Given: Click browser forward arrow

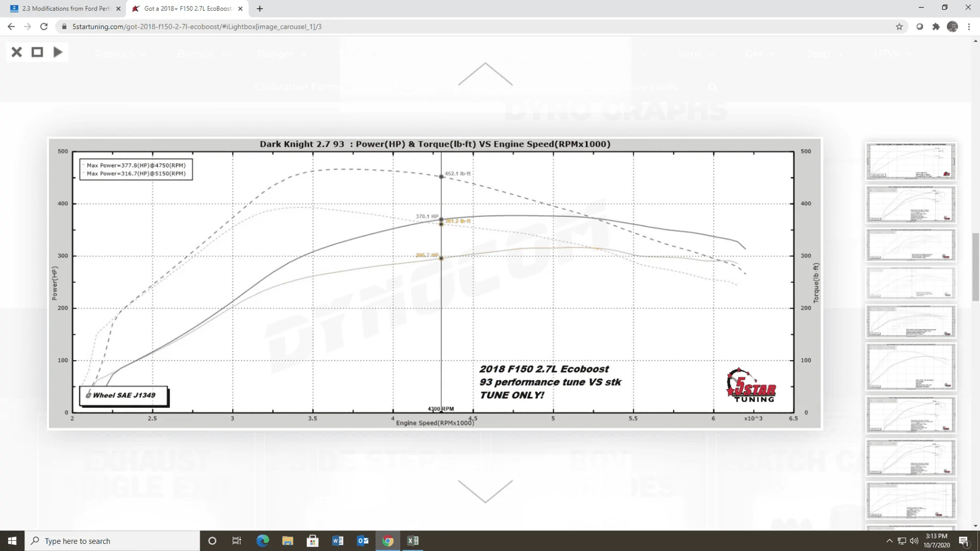Looking at the screenshot, I should pyautogui.click(x=27, y=26).
